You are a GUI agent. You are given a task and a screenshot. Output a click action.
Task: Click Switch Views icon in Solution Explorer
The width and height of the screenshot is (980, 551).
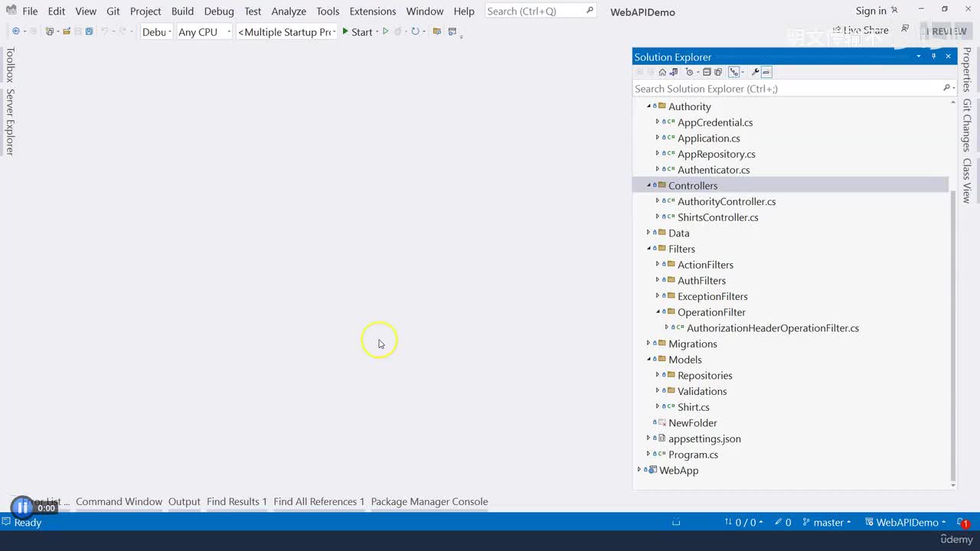(674, 72)
